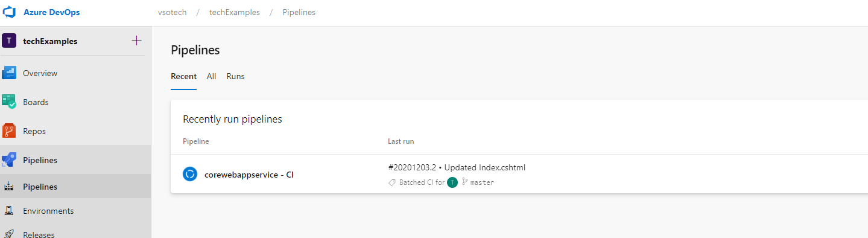This screenshot has width=868, height=238.
Task: Open the corewebappservice - CI pipeline
Action: pos(249,175)
